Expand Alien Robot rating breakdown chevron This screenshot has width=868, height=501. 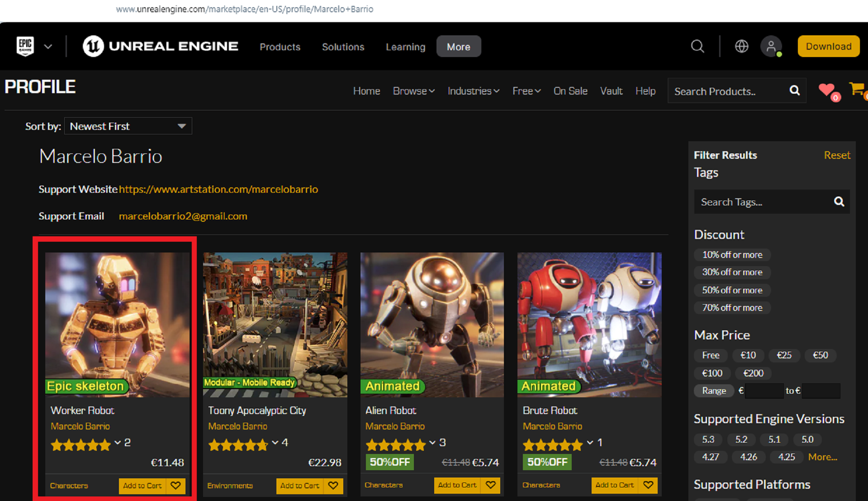click(432, 443)
